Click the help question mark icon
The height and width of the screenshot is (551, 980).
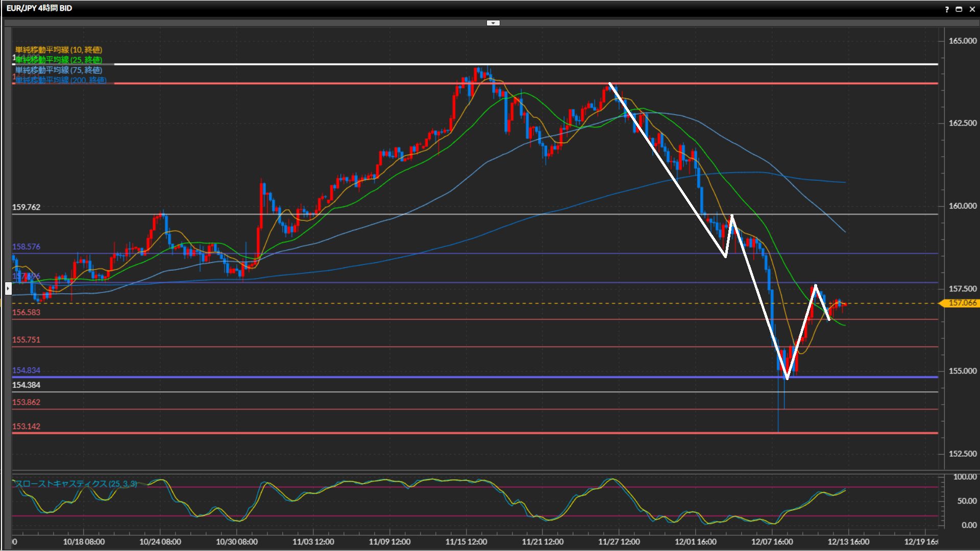(x=947, y=9)
